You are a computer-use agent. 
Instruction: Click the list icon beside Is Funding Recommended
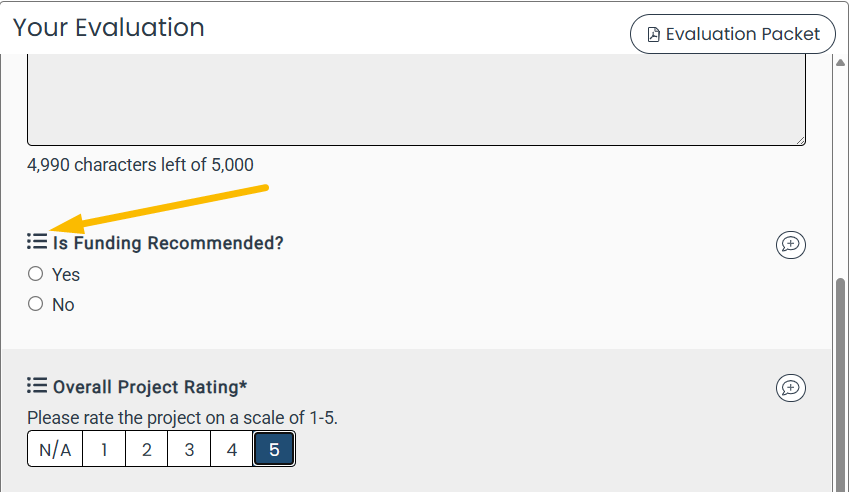(x=37, y=242)
